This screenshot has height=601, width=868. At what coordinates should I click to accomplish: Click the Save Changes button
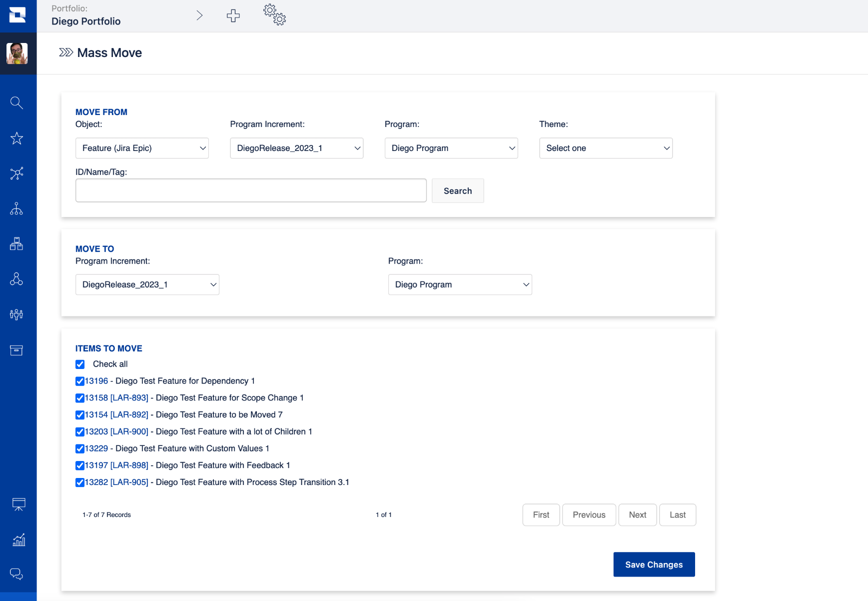point(654,564)
